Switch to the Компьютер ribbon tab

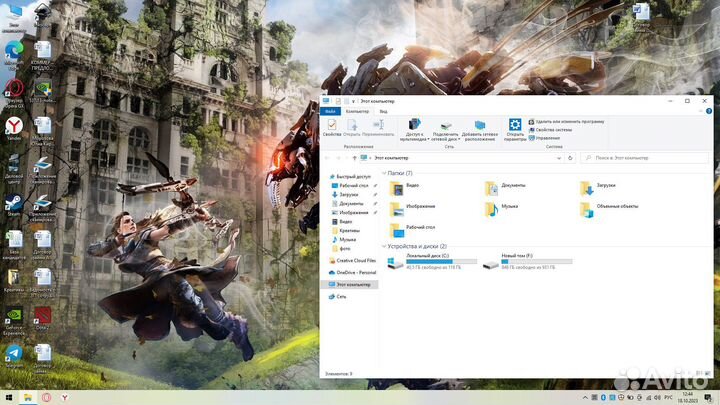tap(357, 111)
